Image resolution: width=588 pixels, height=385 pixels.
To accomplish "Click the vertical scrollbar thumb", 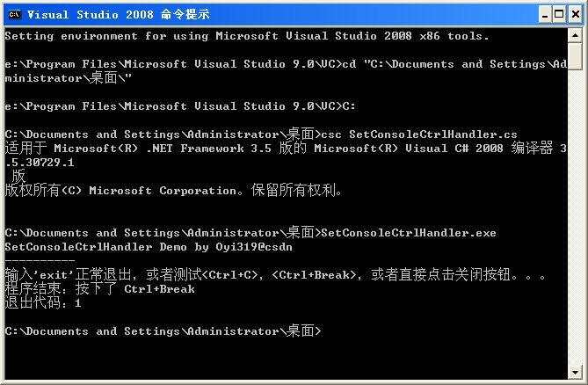I will tap(575, 56).
